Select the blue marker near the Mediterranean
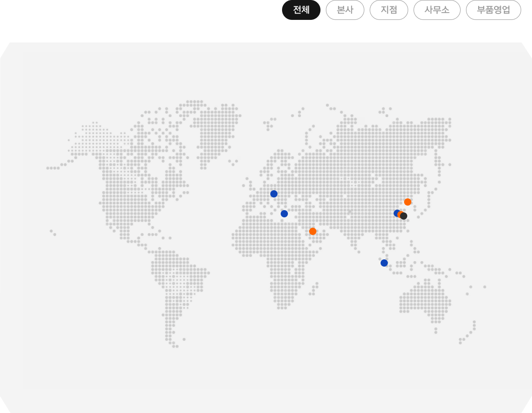The image size is (532, 413). (284, 214)
